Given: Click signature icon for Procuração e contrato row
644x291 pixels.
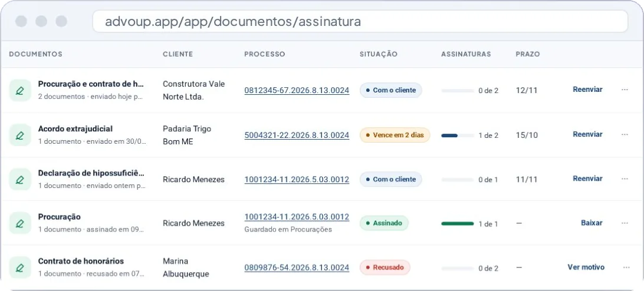Looking at the screenshot, I should click(x=19, y=90).
